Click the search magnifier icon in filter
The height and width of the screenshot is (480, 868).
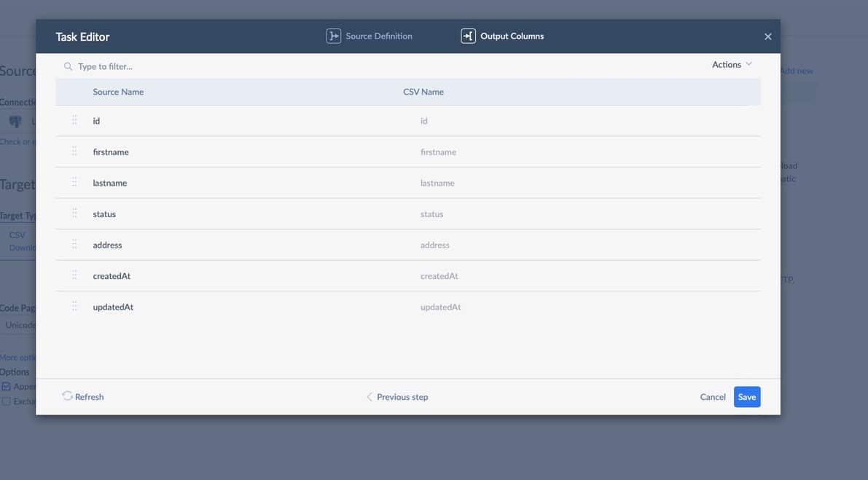[68, 66]
